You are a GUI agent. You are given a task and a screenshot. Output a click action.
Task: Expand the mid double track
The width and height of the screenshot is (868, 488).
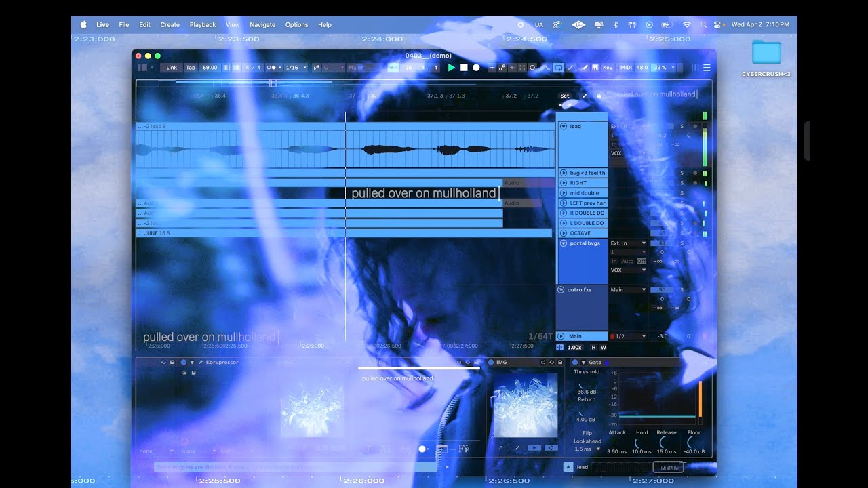564,193
